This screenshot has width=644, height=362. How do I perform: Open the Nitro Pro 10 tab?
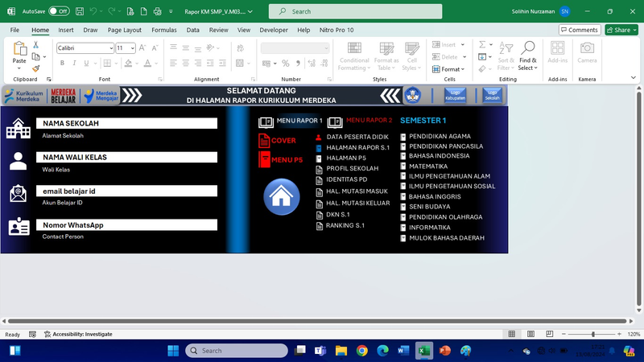336,30
